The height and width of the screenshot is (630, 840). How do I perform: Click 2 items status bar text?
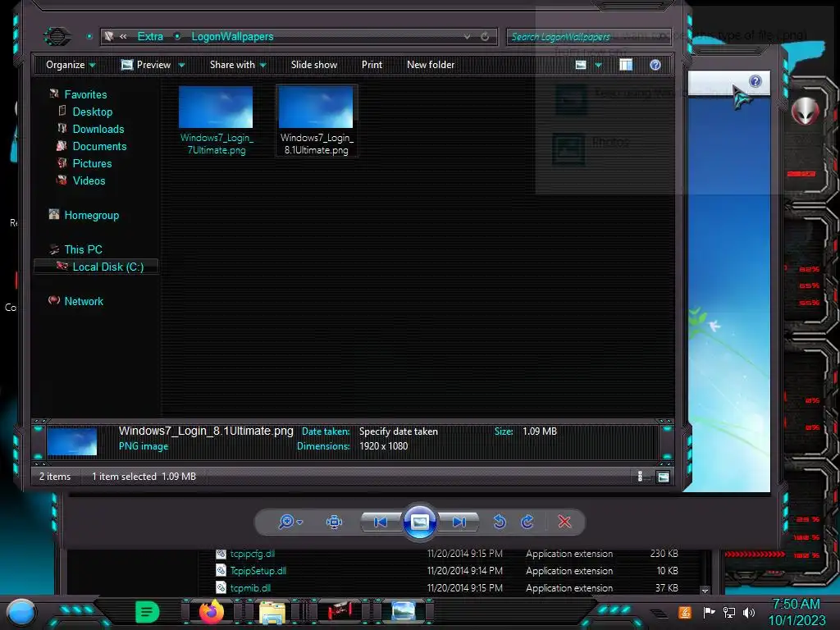coord(55,477)
